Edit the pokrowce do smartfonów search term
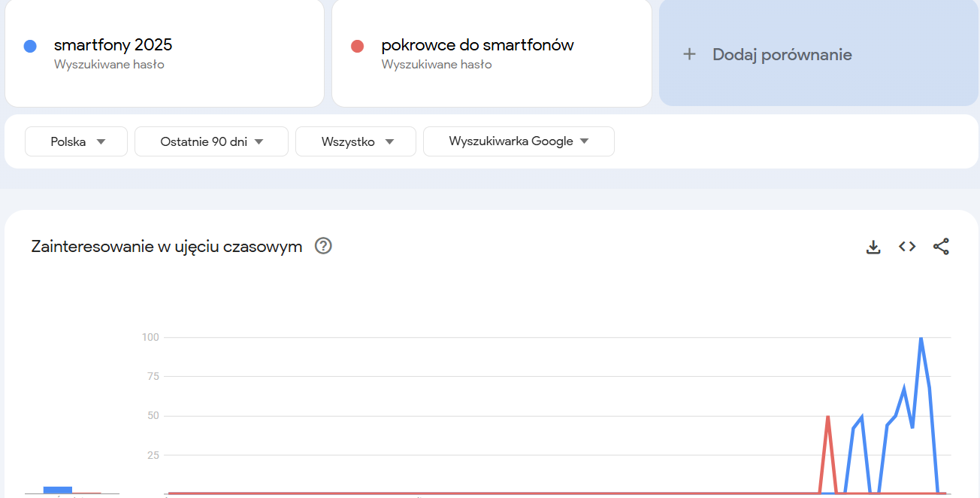This screenshot has height=498, width=980. pos(477,45)
